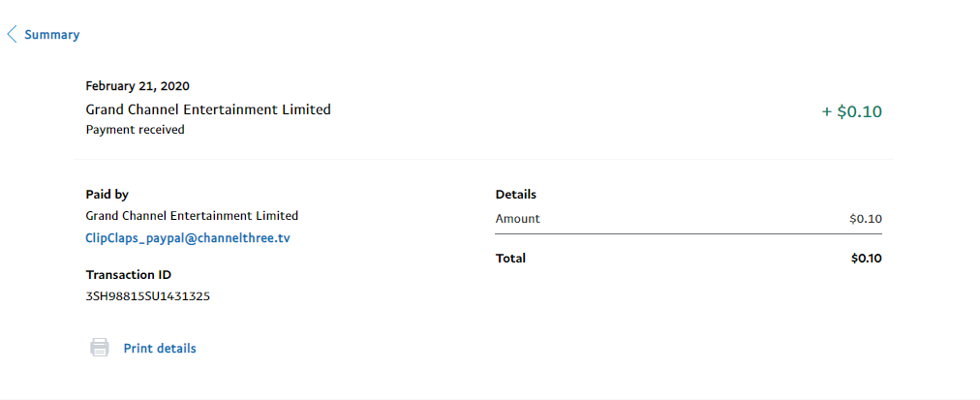980x400 pixels.
Task: Click the bold Total label
Action: (x=510, y=259)
